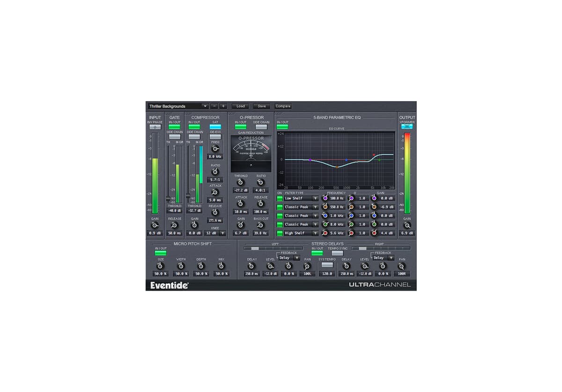The width and height of the screenshot is (562, 392).
Task: Click the Compare button
Action: click(x=282, y=106)
